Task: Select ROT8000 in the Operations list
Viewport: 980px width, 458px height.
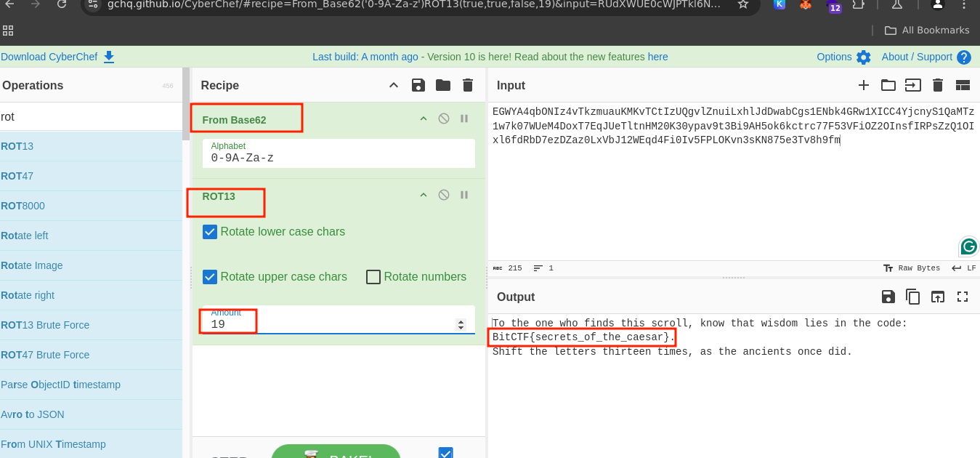Action: coord(91,206)
